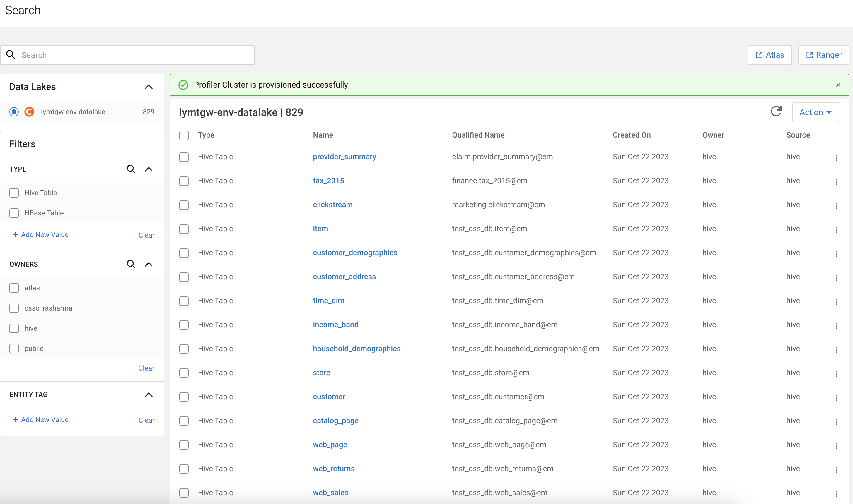Click the refresh icon beside Action
This screenshot has width=853, height=504.
coord(776,112)
